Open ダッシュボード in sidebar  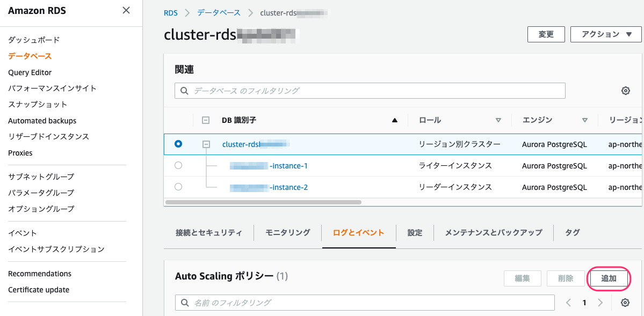click(34, 40)
